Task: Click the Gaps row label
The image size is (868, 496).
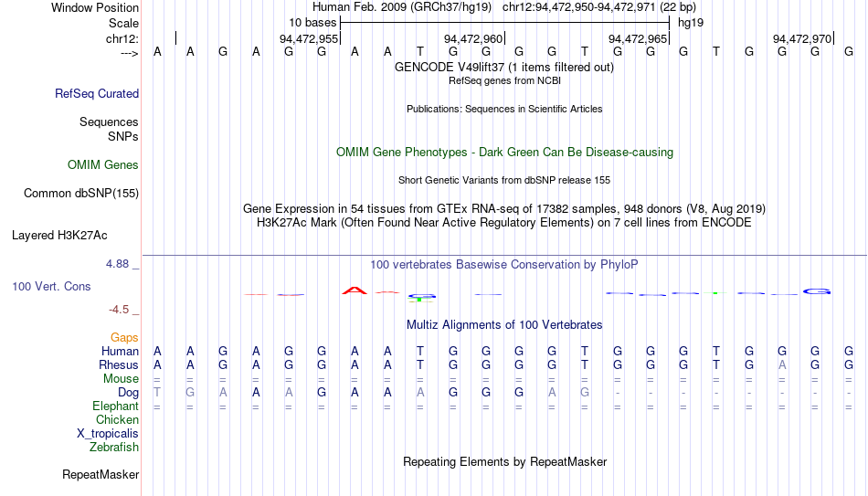Action: [x=124, y=338]
